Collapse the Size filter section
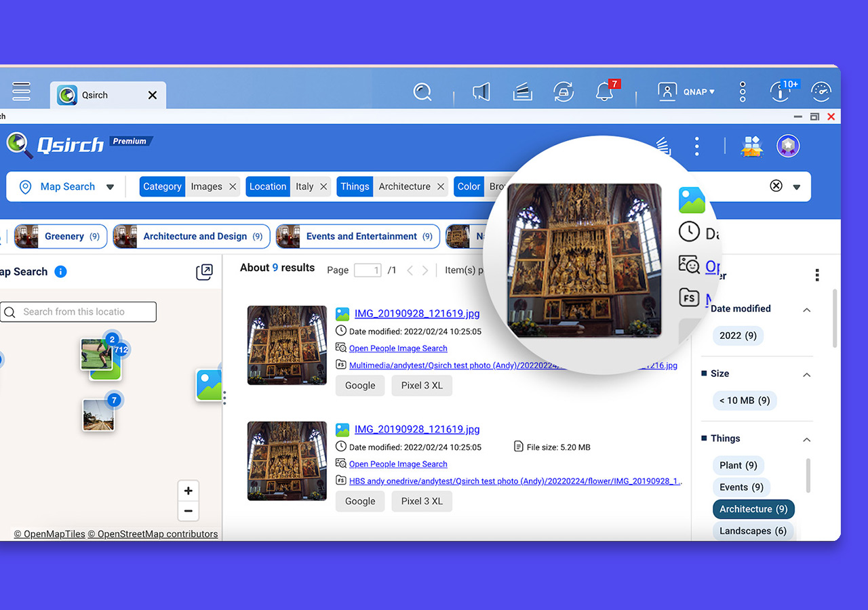The height and width of the screenshot is (610, 868). pos(807,375)
